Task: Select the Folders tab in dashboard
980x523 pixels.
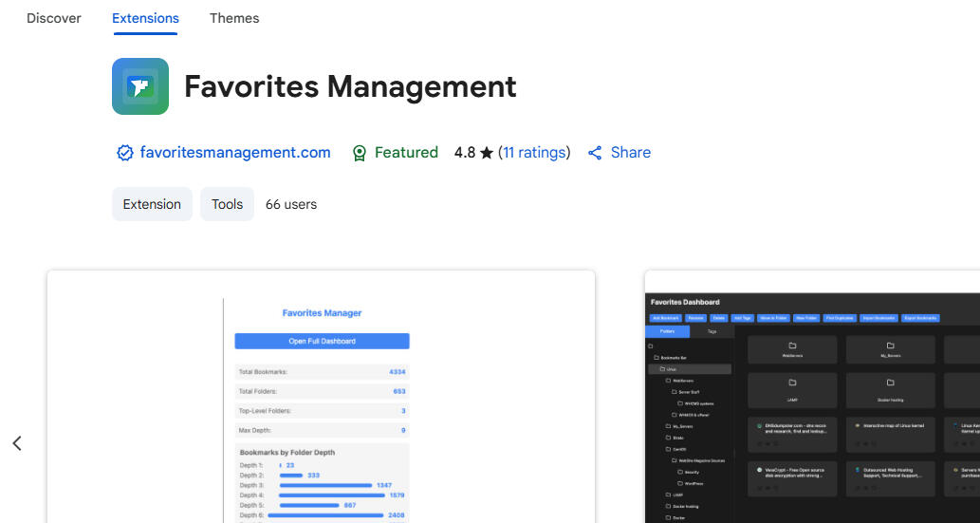Action: pos(668,331)
